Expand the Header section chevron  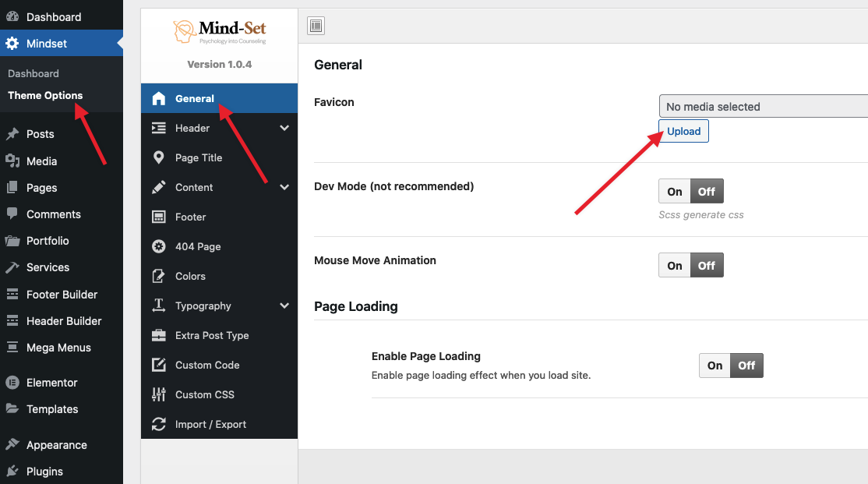point(284,128)
